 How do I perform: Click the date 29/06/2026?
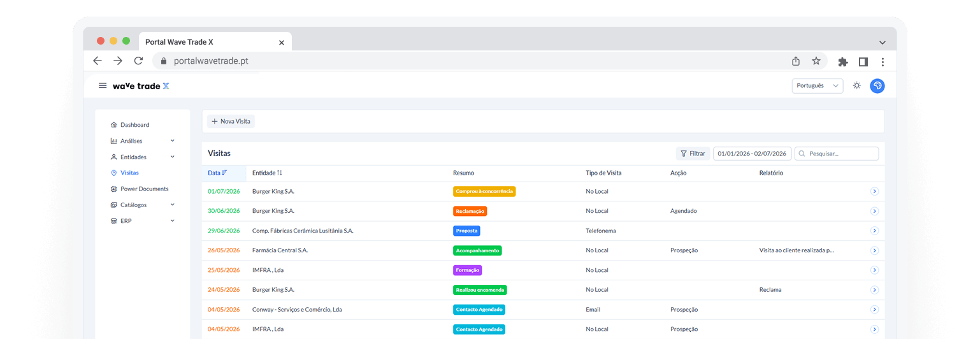coord(224,231)
